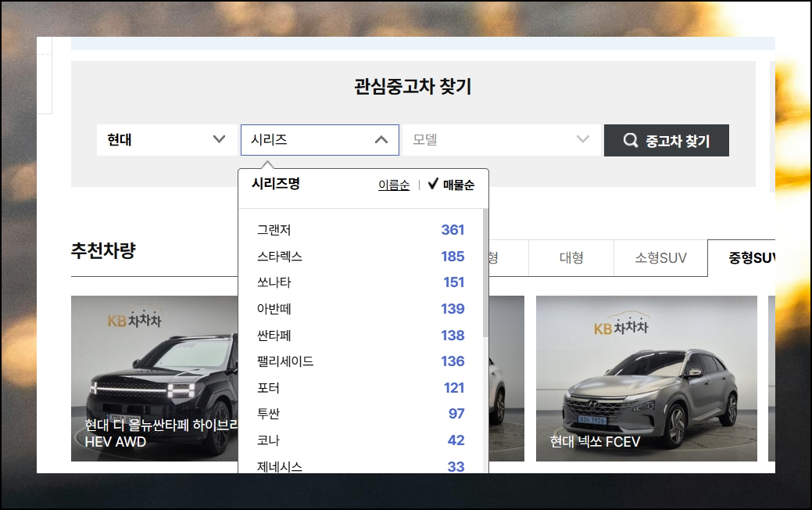Switch to the 중형SUV tab
Image resolution: width=812 pixels, height=510 pixels.
(742, 257)
